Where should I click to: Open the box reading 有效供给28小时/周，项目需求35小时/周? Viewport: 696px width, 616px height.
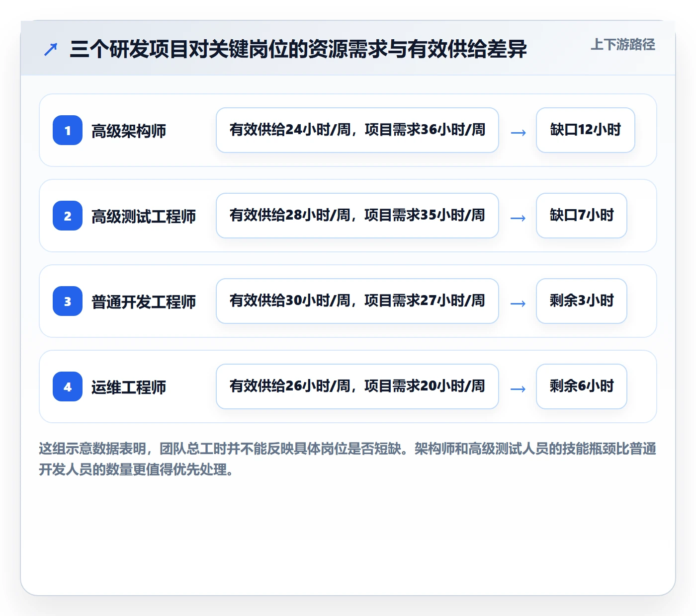pyautogui.click(x=357, y=216)
